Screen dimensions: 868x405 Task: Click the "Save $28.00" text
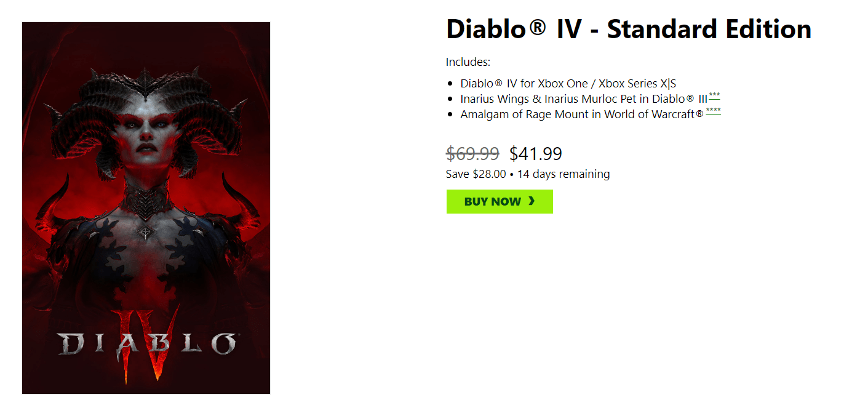click(476, 174)
